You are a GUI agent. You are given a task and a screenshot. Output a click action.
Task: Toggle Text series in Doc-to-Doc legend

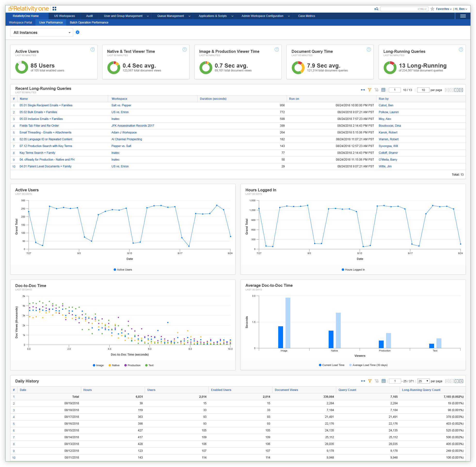click(149, 365)
